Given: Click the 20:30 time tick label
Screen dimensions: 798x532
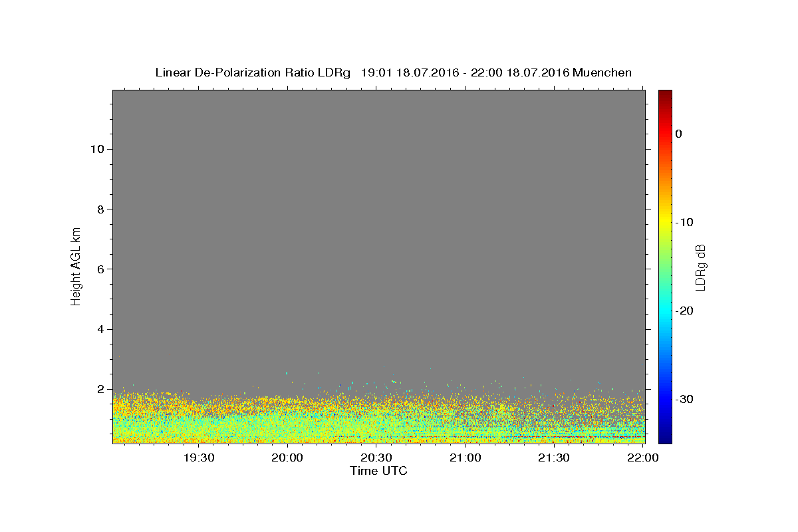Looking at the screenshot, I should pos(376,458).
